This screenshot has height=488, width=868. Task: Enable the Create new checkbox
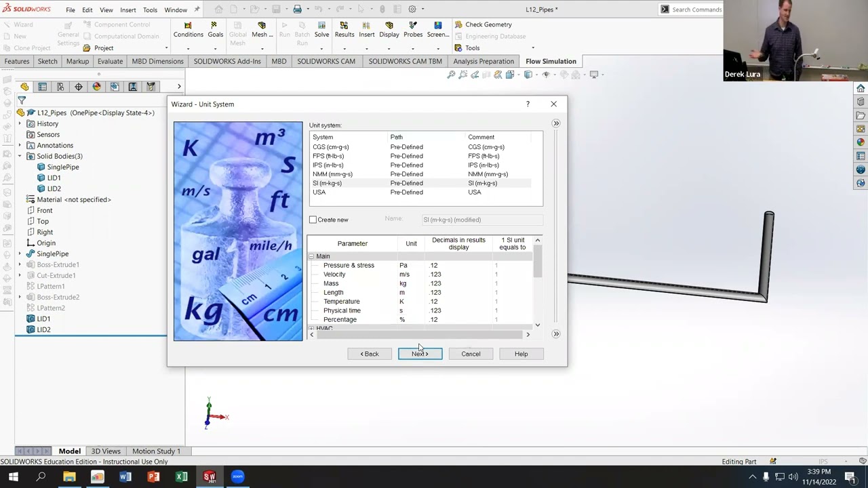point(313,220)
